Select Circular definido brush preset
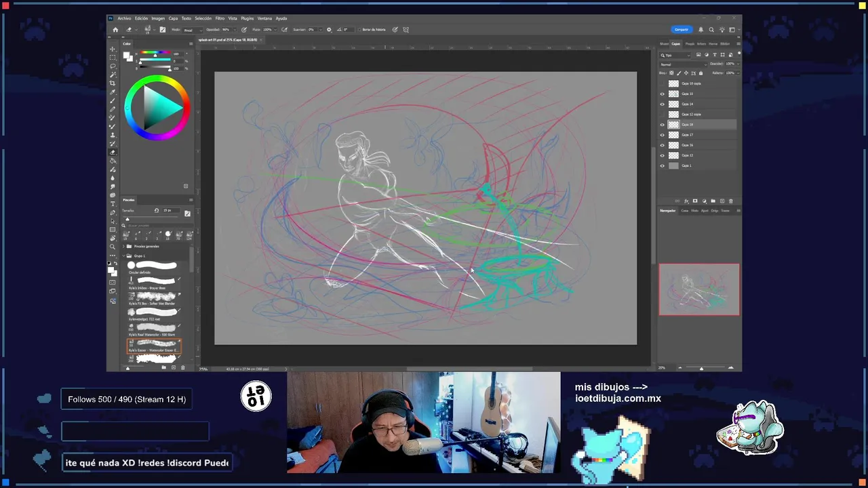This screenshot has height=488, width=868. click(x=154, y=266)
